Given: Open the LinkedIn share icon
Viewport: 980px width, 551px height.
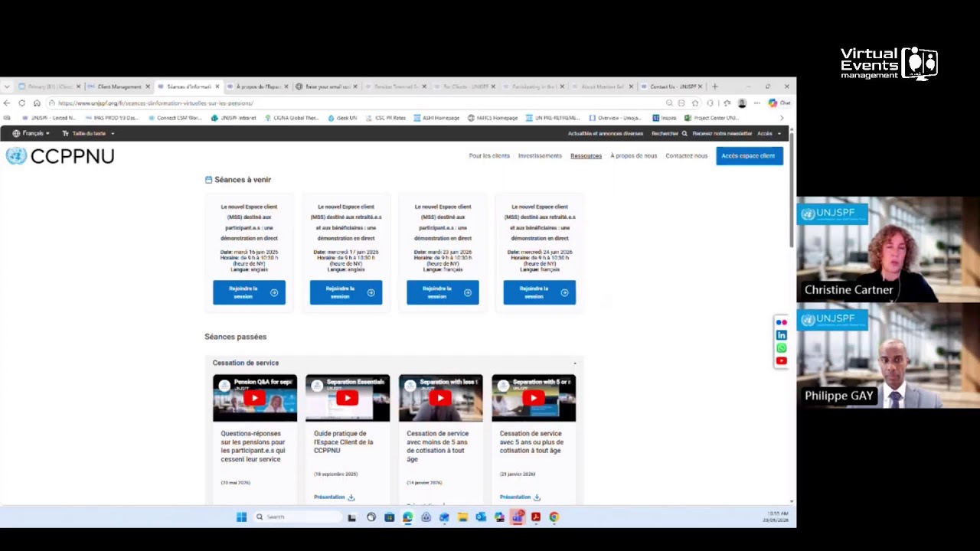Looking at the screenshot, I should (x=781, y=335).
